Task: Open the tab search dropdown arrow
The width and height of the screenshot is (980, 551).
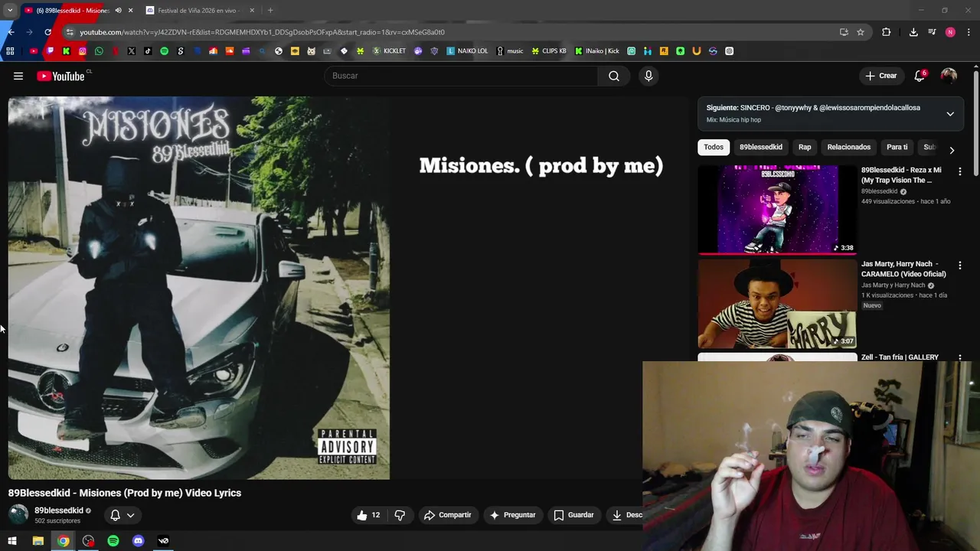Action: coord(10,11)
